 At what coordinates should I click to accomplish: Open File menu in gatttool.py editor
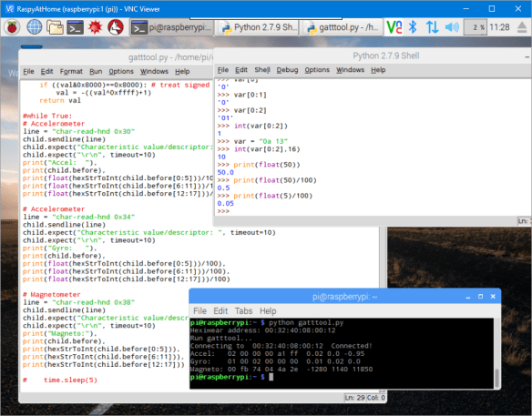(28, 71)
